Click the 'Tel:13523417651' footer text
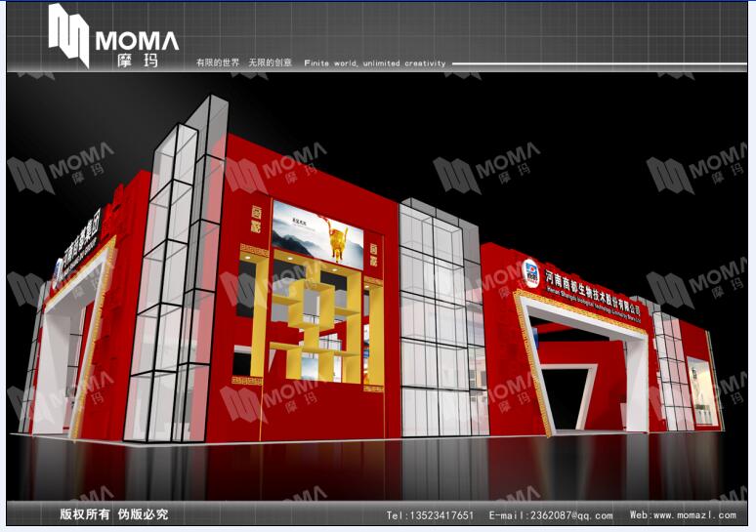756x532 pixels. pyautogui.click(x=430, y=515)
